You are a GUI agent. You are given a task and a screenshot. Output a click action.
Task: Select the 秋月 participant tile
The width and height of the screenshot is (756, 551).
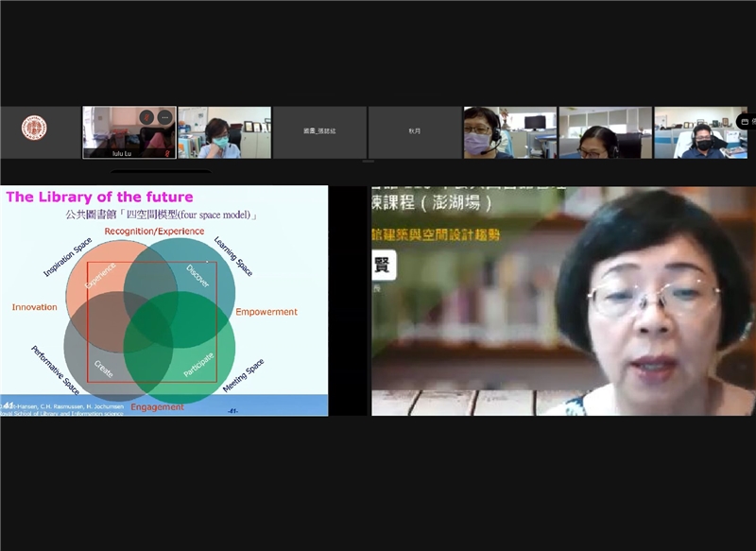click(x=414, y=132)
